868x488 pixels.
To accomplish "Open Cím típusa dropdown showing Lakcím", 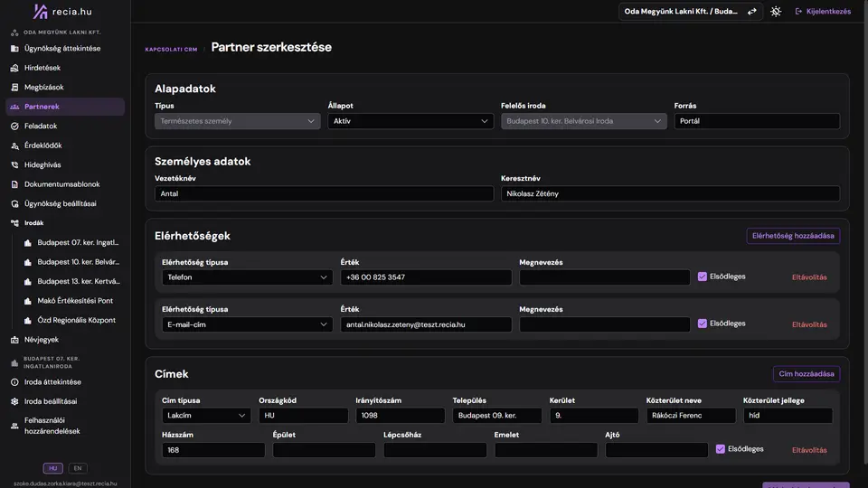I will click(x=206, y=416).
